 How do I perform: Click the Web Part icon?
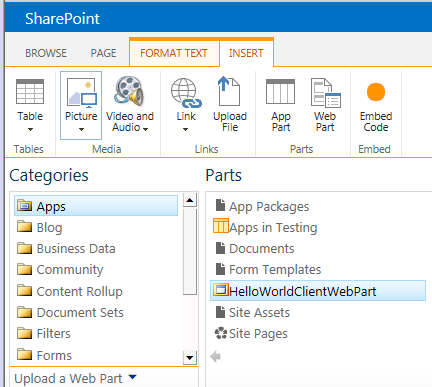click(x=325, y=93)
